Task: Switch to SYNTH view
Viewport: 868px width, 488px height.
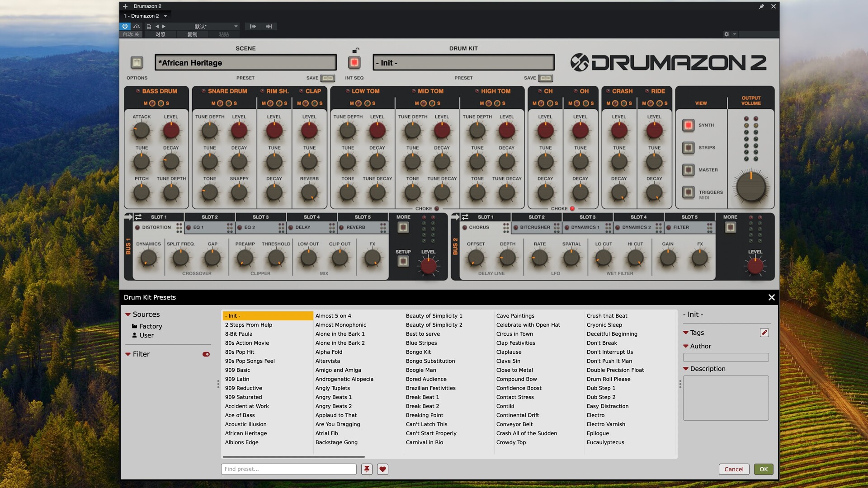Action: click(x=688, y=125)
